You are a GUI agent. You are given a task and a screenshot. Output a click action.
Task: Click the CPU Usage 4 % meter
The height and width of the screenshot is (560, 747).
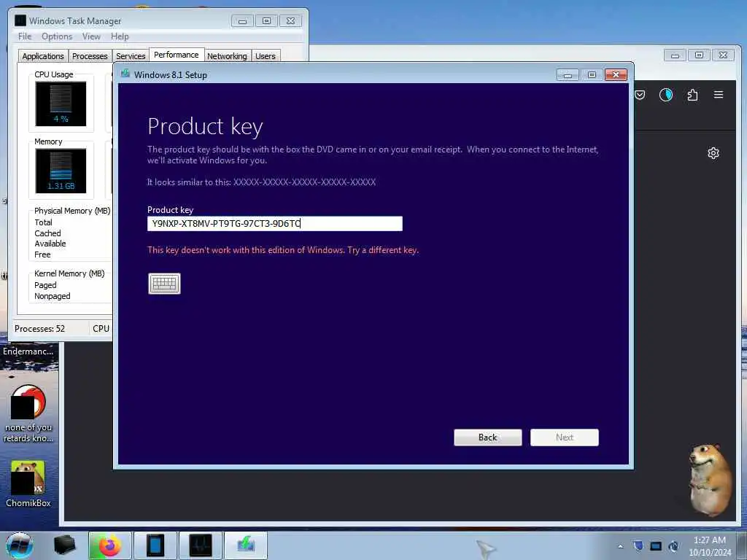(61, 104)
